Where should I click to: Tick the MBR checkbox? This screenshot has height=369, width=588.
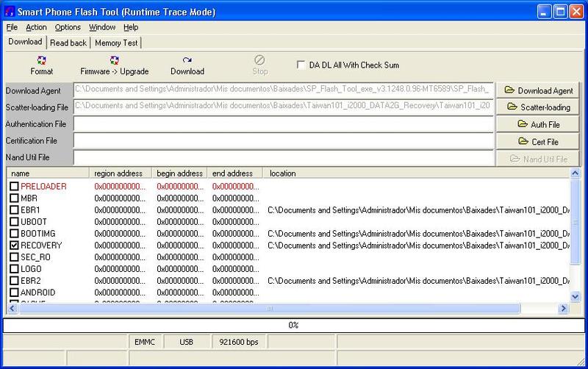14,198
